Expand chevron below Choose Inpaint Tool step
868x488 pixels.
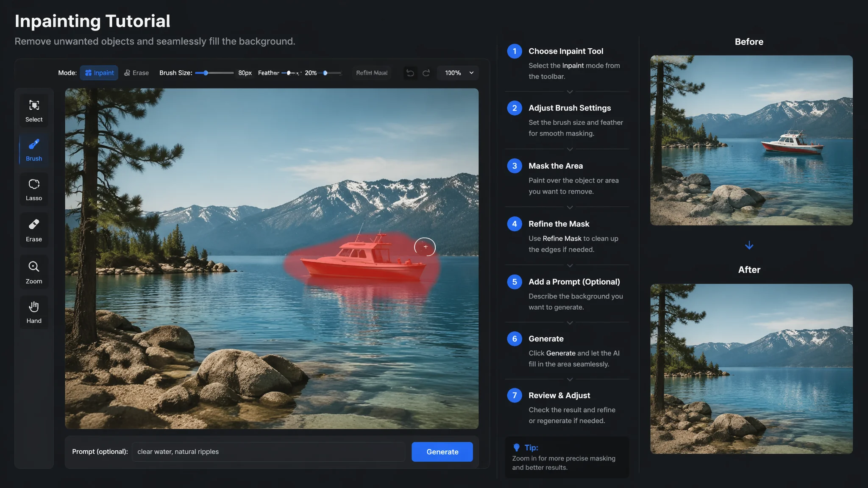(570, 91)
